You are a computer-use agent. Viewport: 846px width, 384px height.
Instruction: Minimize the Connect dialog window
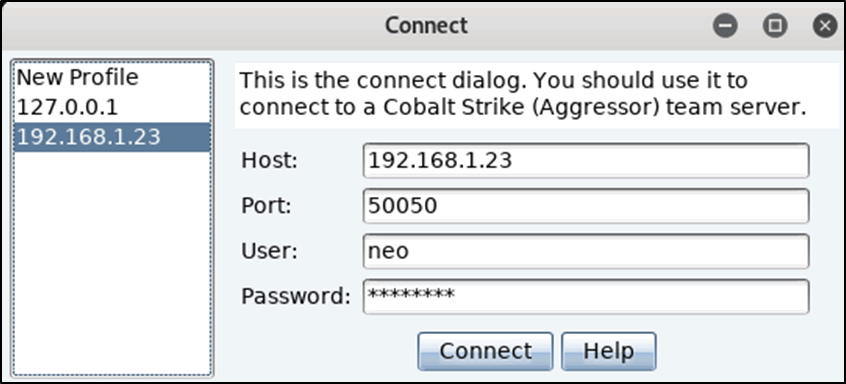coord(725,25)
